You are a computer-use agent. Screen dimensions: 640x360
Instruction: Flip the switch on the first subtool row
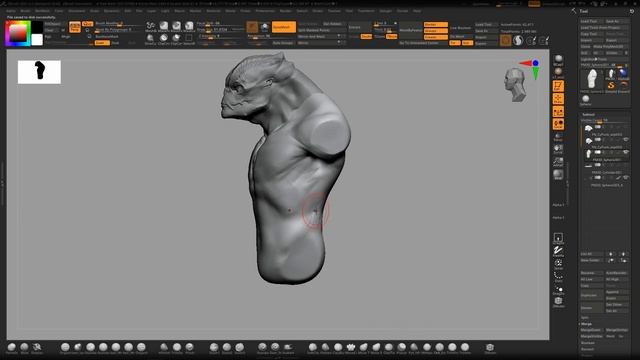click(x=598, y=127)
